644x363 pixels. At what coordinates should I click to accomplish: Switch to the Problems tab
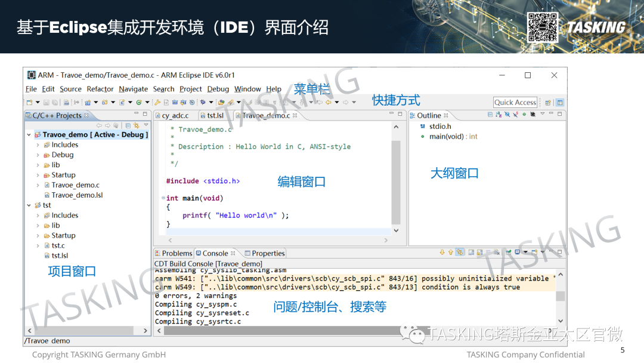coord(174,253)
